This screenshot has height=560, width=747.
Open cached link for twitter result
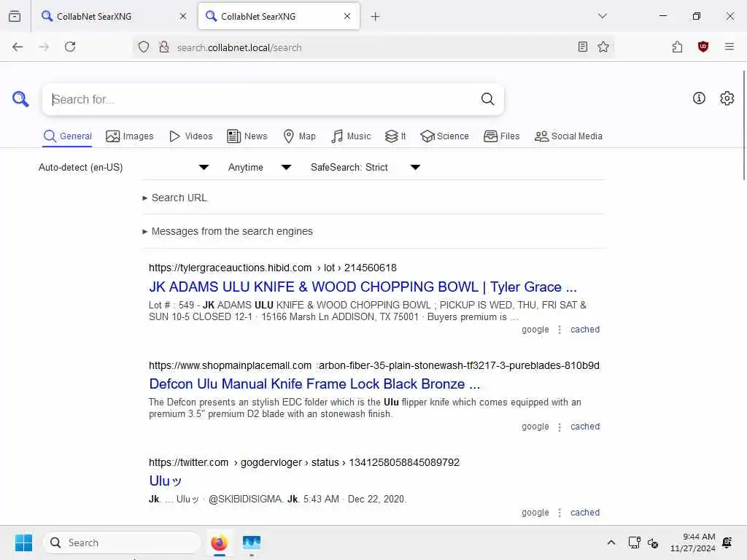pyautogui.click(x=585, y=513)
